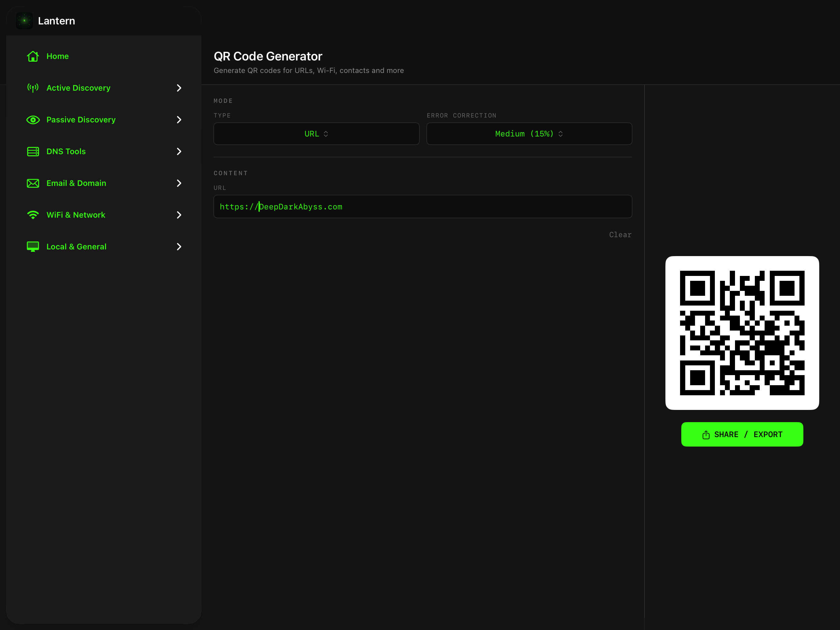Select the Home house icon

(33, 56)
